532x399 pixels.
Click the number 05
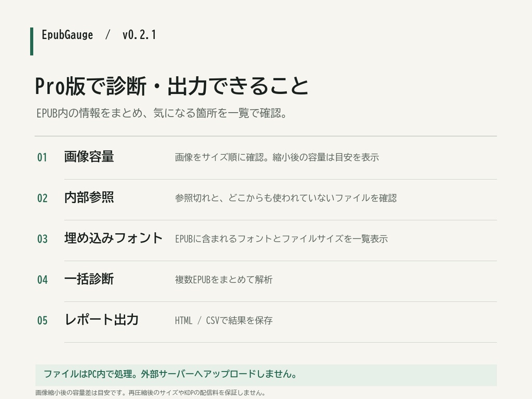click(x=42, y=320)
